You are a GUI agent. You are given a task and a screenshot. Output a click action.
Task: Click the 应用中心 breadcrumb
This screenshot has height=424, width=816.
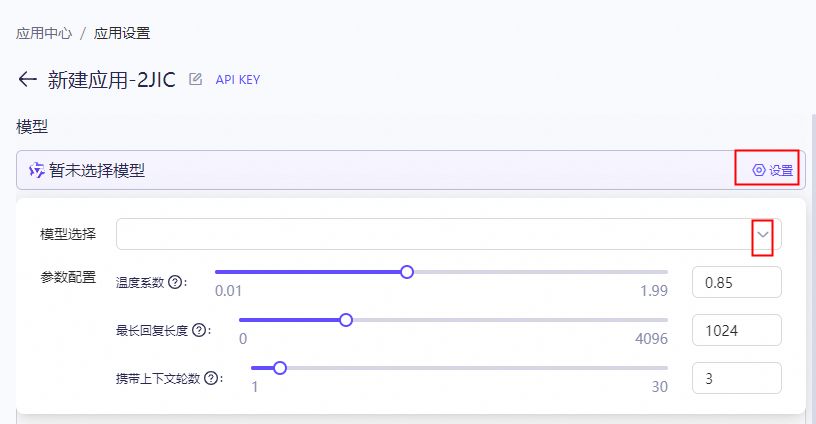click(x=44, y=33)
